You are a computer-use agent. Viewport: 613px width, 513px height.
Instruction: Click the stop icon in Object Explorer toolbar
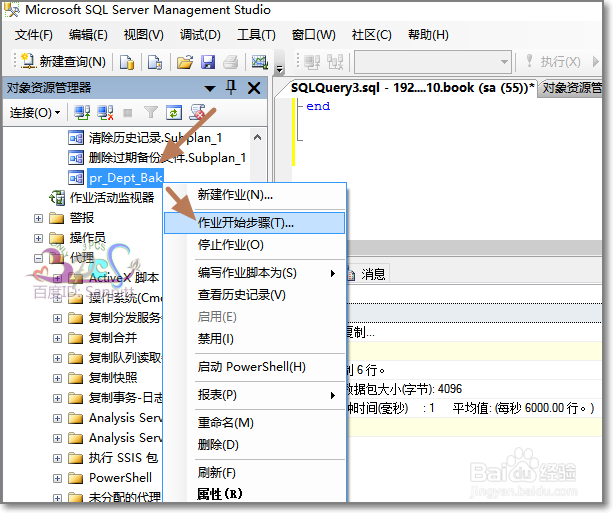128,113
